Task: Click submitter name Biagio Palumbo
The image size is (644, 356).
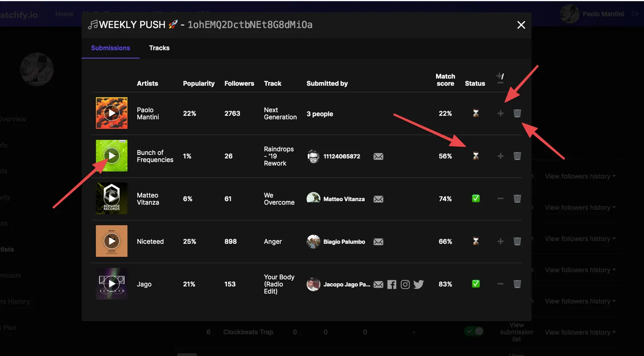Action: point(344,242)
